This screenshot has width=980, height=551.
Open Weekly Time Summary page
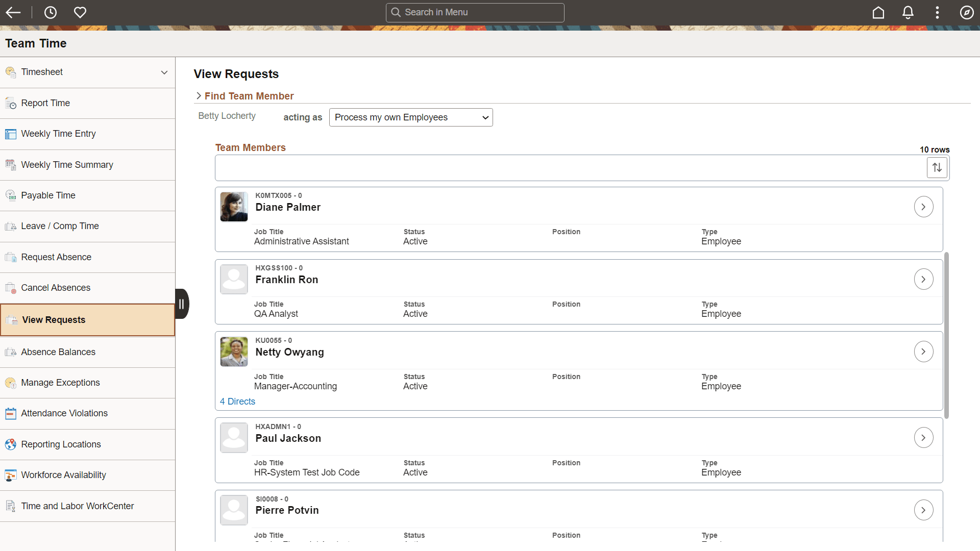pyautogui.click(x=67, y=165)
